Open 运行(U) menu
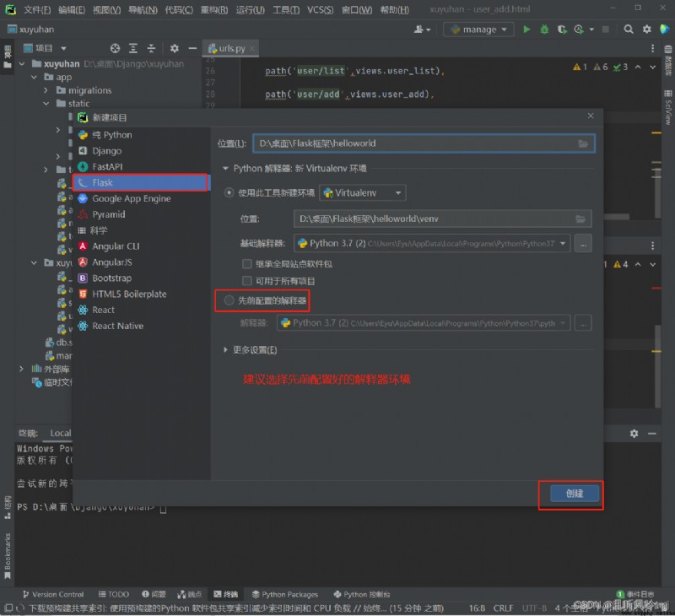Screen dimensions: 675x616 [250, 9]
